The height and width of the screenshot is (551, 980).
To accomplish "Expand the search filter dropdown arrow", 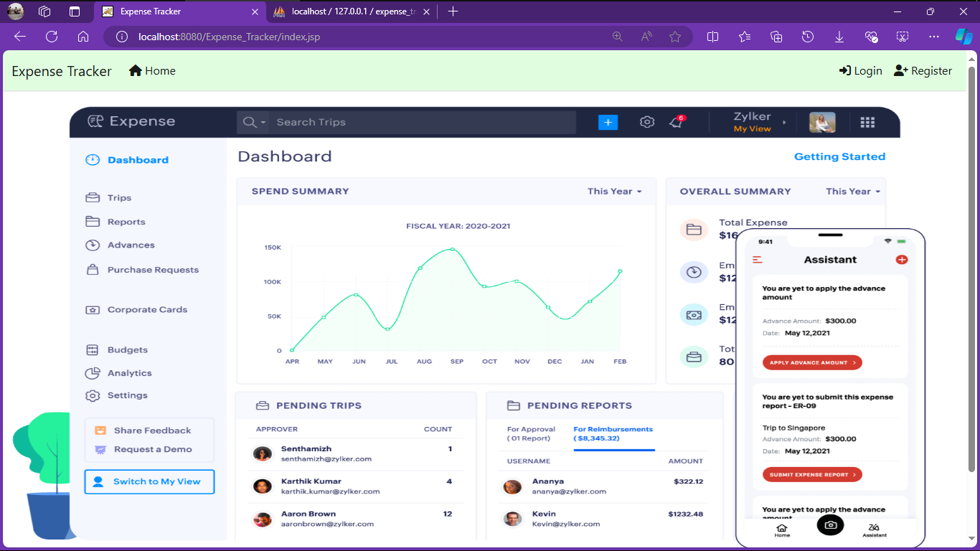I will [x=263, y=123].
